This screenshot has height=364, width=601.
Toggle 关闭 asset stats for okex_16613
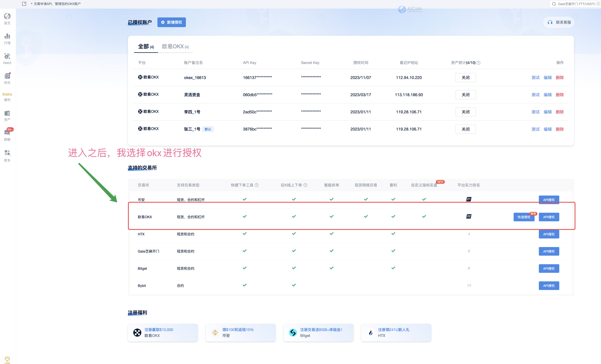coord(465,78)
